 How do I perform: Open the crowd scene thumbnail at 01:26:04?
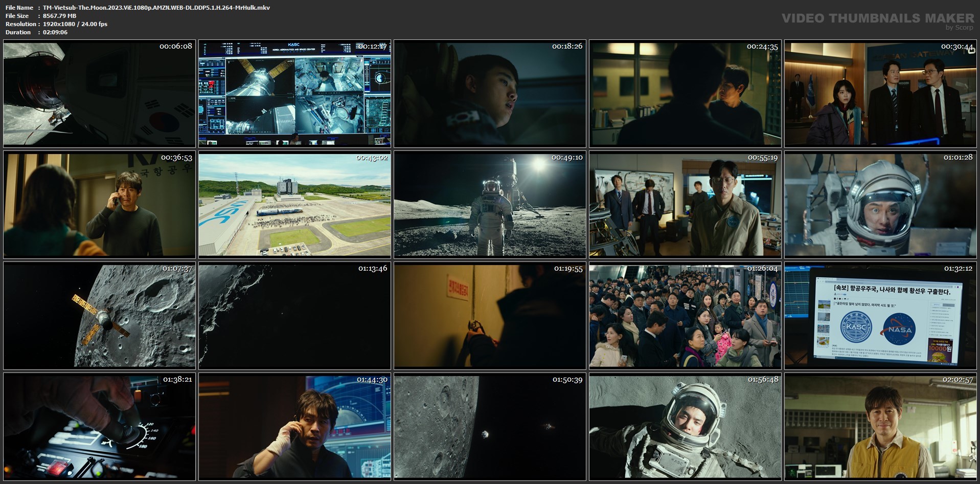pos(685,316)
